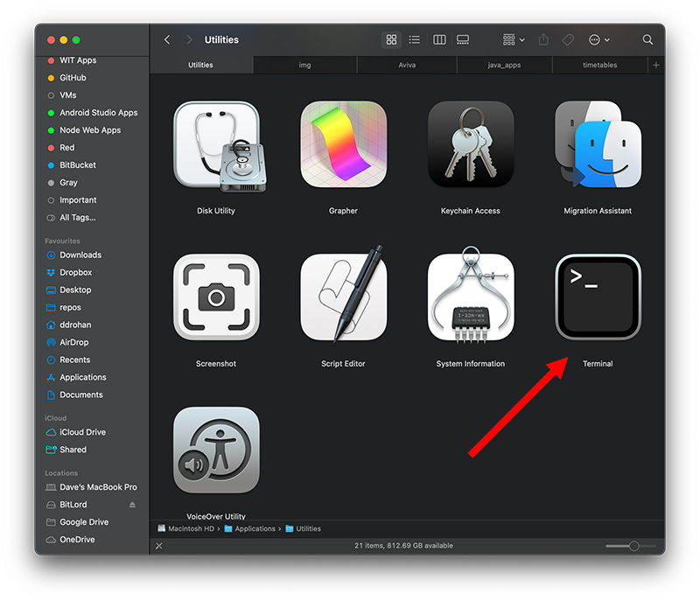Click the search magnifier in toolbar
Viewport: 700px width, 601px height.
coord(647,40)
